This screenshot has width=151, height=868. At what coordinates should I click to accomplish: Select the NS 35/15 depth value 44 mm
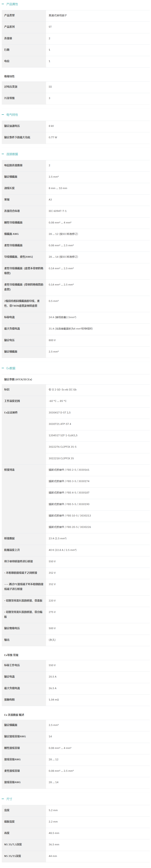click(x=53, y=856)
